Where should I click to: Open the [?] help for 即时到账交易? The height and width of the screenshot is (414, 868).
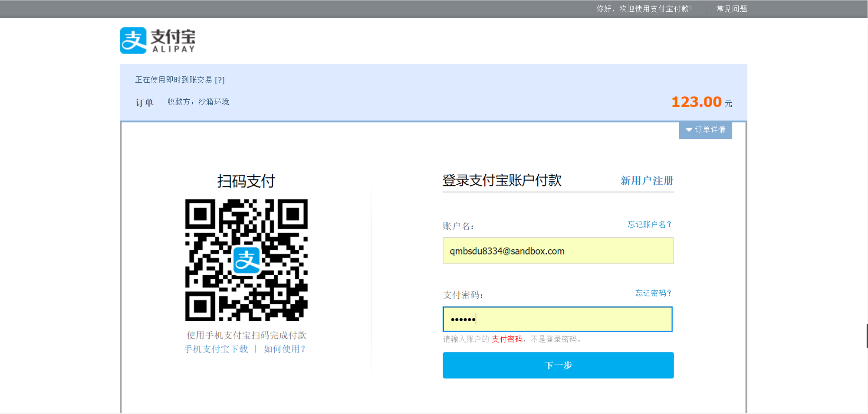pos(220,80)
